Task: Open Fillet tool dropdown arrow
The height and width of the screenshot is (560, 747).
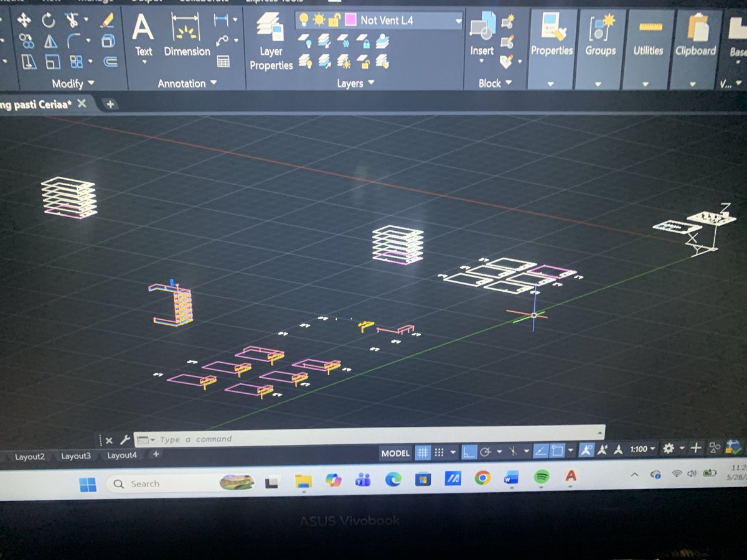Action: click(x=87, y=41)
